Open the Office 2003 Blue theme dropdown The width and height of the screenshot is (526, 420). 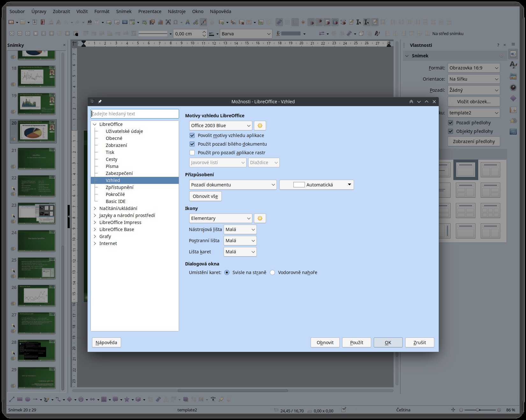click(x=220, y=126)
